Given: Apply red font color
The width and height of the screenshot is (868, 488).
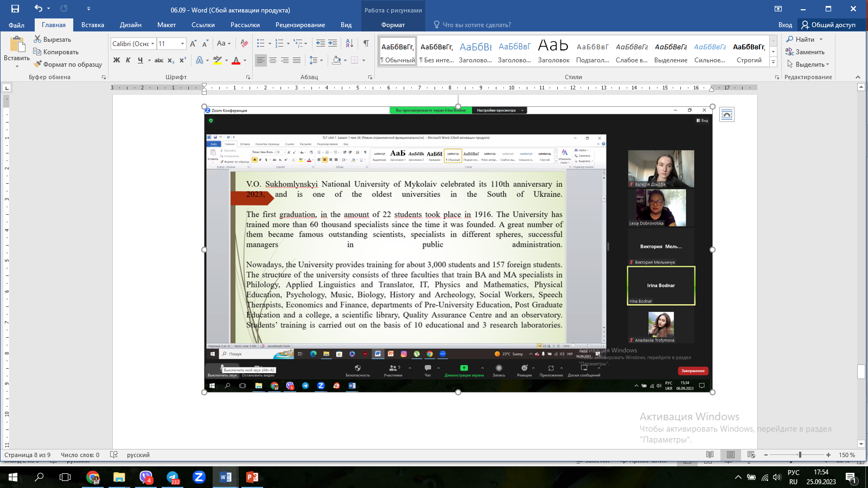Looking at the screenshot, I should [x=236, y=60].
